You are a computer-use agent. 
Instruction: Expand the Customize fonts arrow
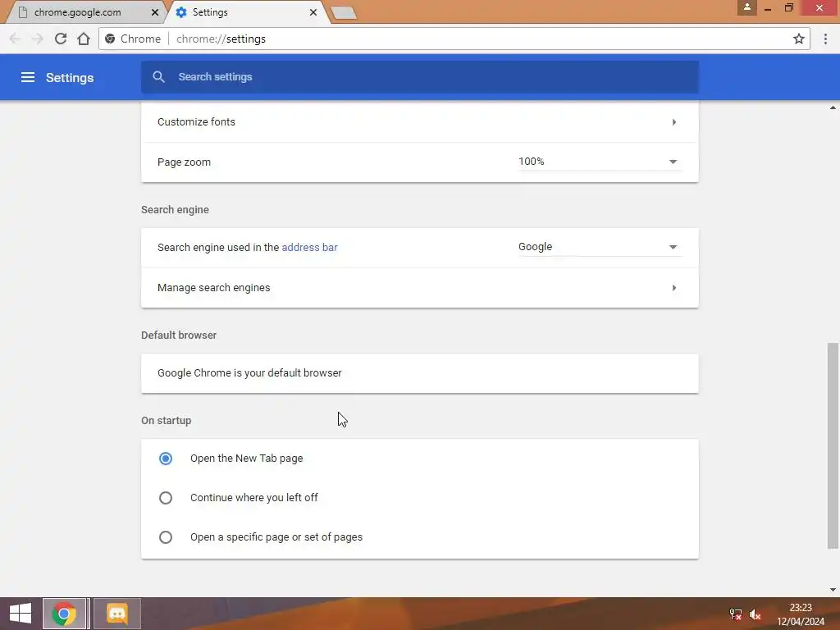[x=674, y=122]
